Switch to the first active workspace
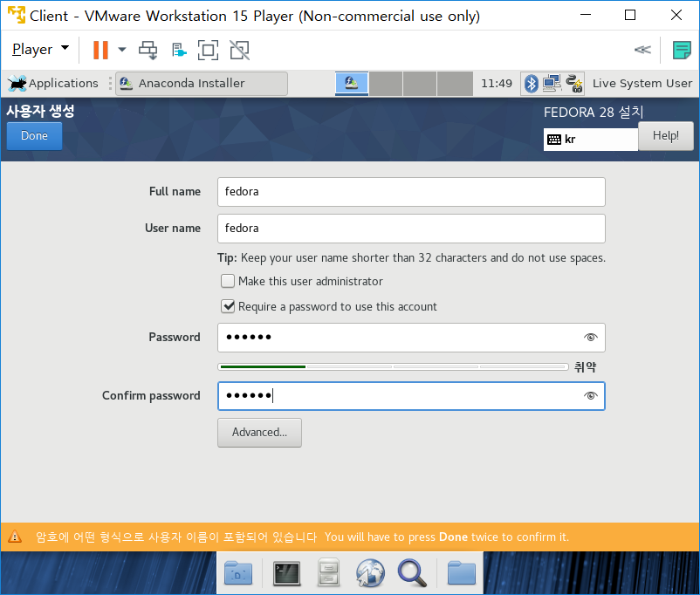Image resolution: width=700 pixels, height=595 pixels. pos(352,84)
